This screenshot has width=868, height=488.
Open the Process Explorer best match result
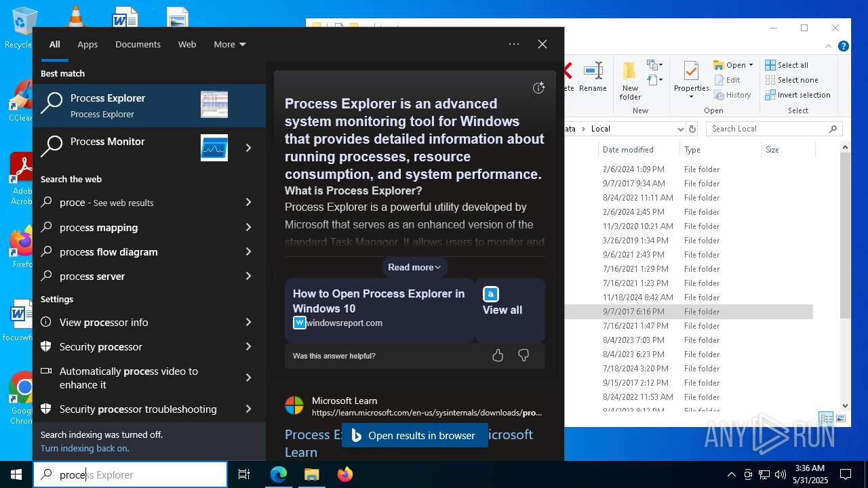coord(149,106)
